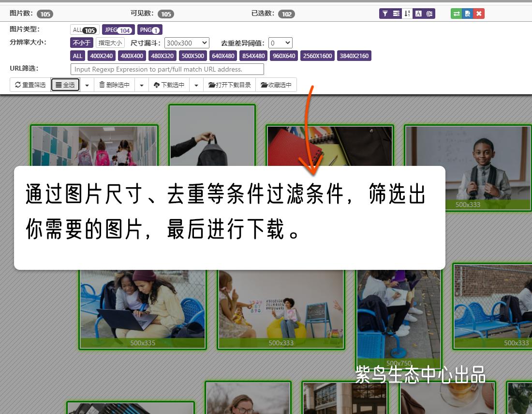Viewport: 532px width, 414px height.
Task: Click the URL regex filter input field
Action: [167, 69]
